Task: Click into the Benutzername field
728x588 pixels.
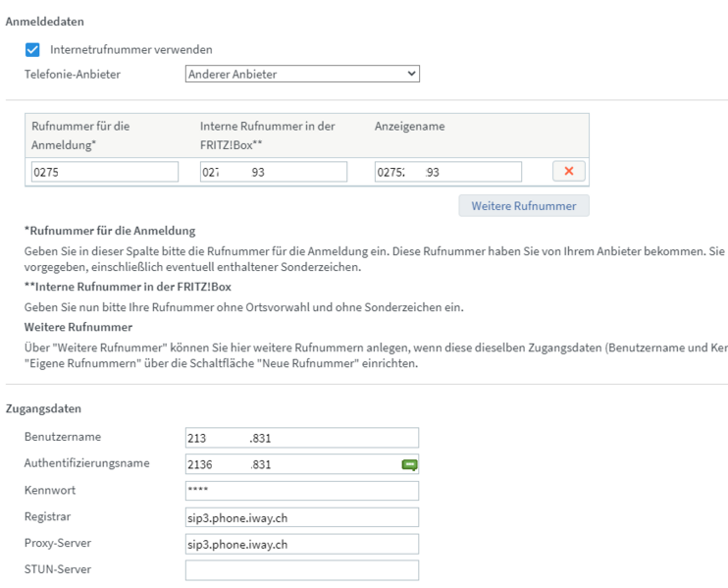Action: click(x=302, y=438)
